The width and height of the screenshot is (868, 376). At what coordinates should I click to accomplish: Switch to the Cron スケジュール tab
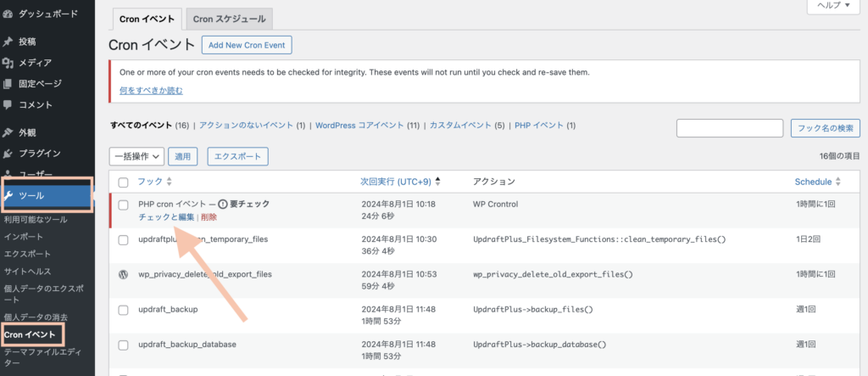click(229, 19)
